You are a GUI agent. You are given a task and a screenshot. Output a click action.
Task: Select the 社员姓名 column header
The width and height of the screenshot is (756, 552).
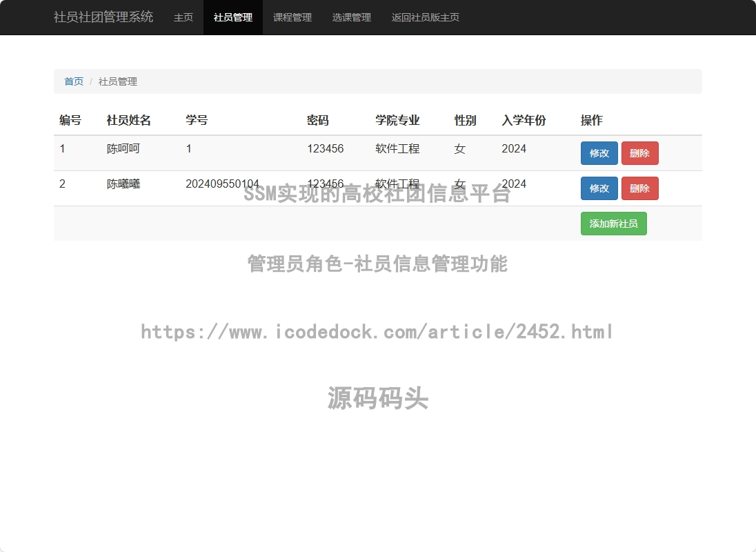(129, 120)
